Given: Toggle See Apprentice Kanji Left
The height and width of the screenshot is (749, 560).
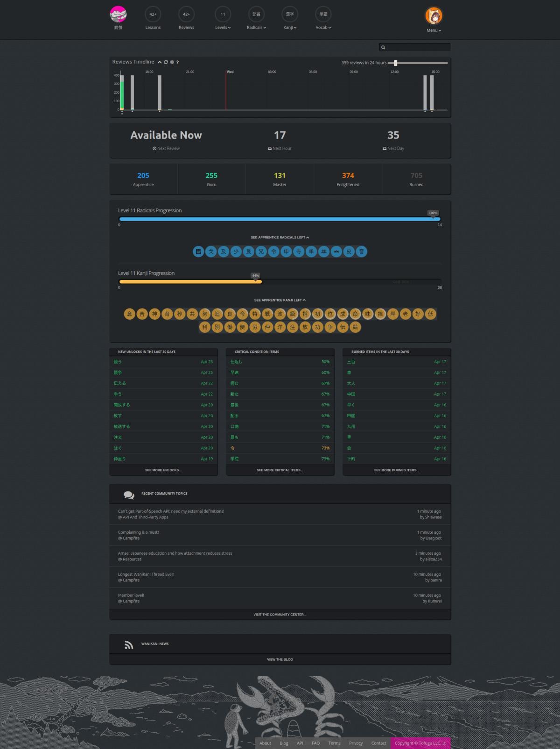Looking at the screenshot, I should pos(280,300).
